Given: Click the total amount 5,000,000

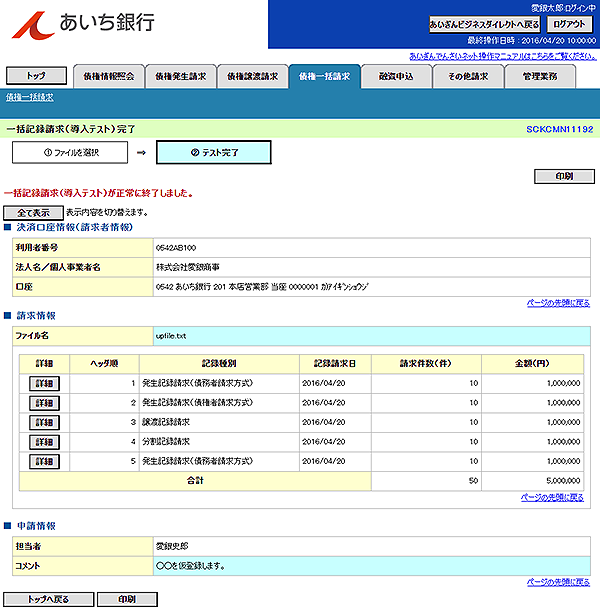Looking at the screenshot, I should point(563,481).
